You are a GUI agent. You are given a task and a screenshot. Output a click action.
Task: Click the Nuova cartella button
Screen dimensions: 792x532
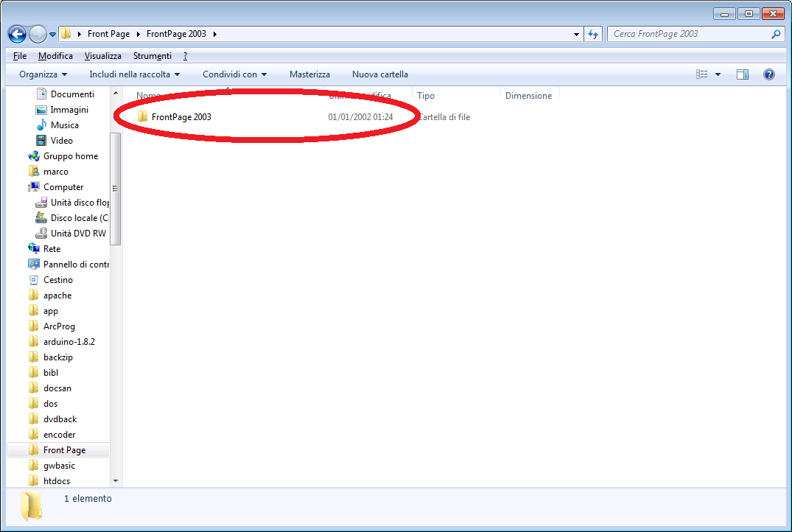click(379, 74)
